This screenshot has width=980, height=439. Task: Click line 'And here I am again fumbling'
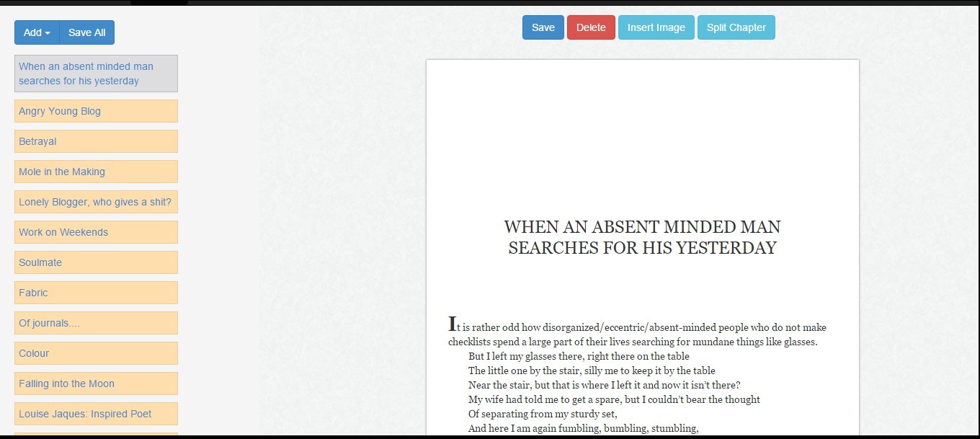(x=583, y=428)
